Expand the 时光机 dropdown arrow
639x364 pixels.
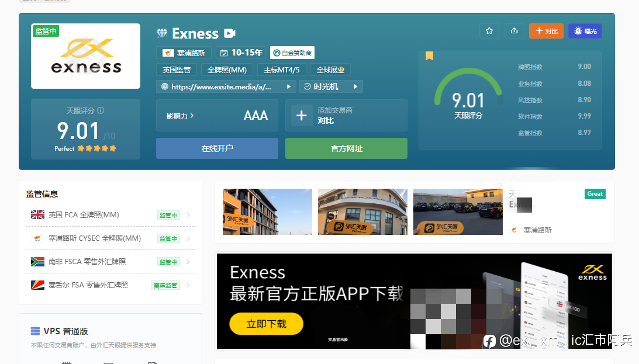pos(355,86)
